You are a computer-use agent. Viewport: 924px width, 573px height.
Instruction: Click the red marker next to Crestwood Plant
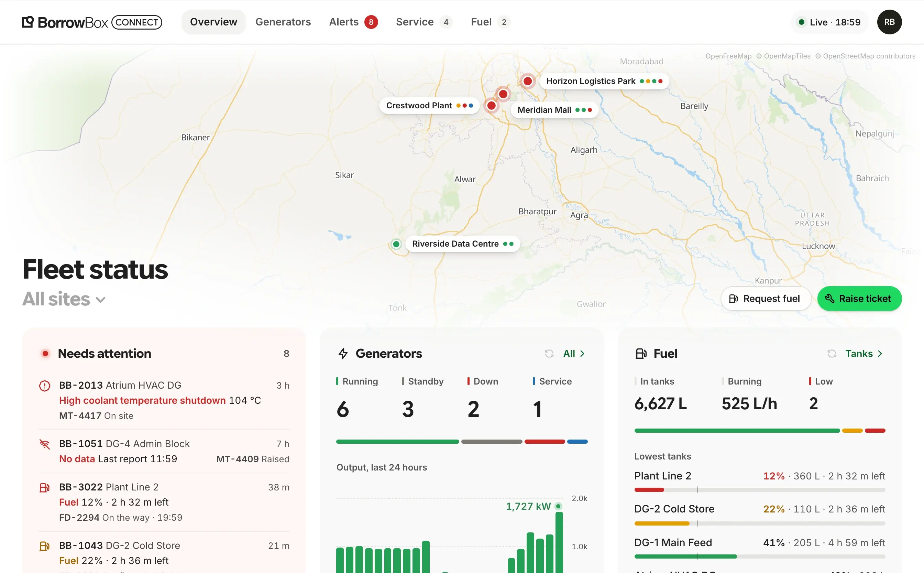(491, 105)
